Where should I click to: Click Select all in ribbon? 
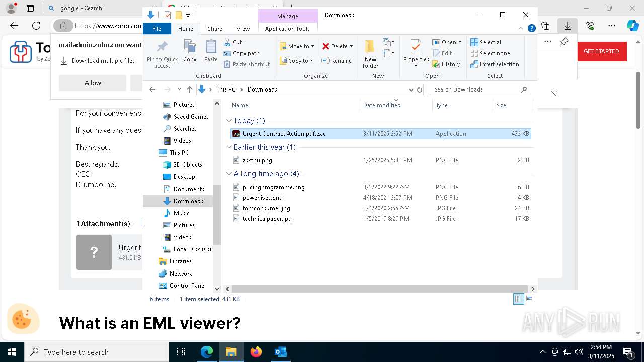[x=487, y=42]
